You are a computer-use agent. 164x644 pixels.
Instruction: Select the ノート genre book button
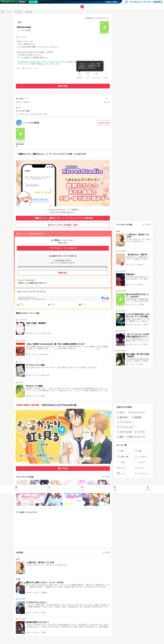(124, 474)
